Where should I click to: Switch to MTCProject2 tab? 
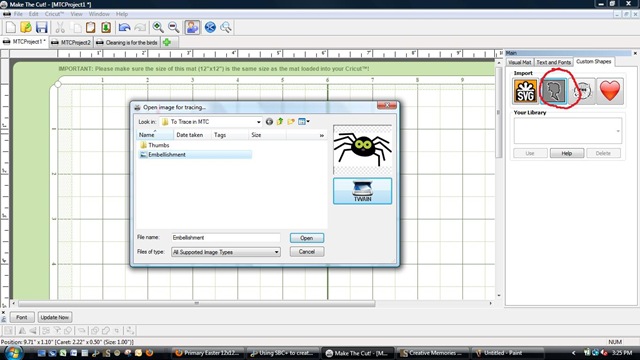point(71,42)
